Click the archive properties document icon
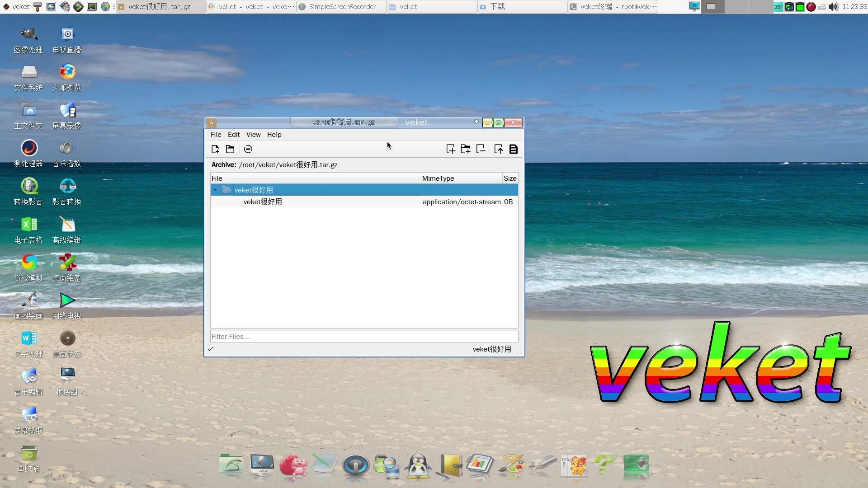 (x=514, y=149)
